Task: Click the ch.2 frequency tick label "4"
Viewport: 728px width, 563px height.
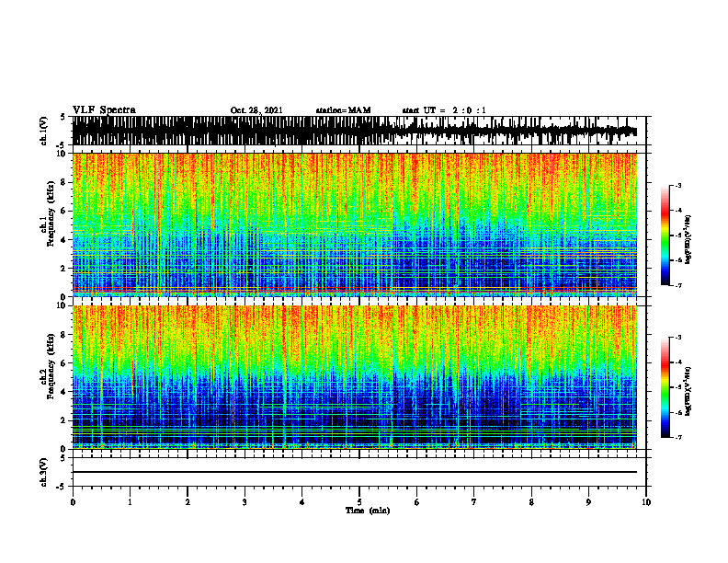Action: (65, 392)
